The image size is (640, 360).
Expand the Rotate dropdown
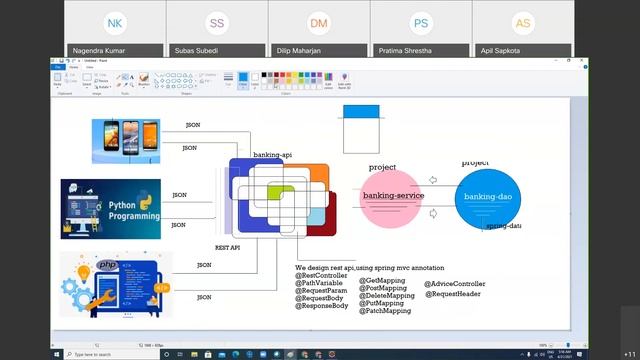point(103,87)
